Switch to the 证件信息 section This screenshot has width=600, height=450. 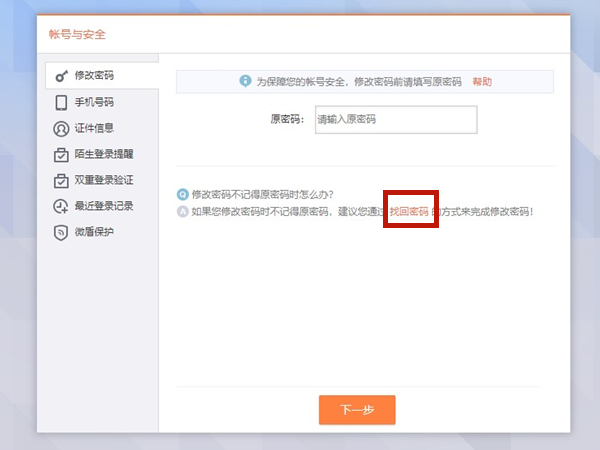pyautogui.click(x=94, y=128)
